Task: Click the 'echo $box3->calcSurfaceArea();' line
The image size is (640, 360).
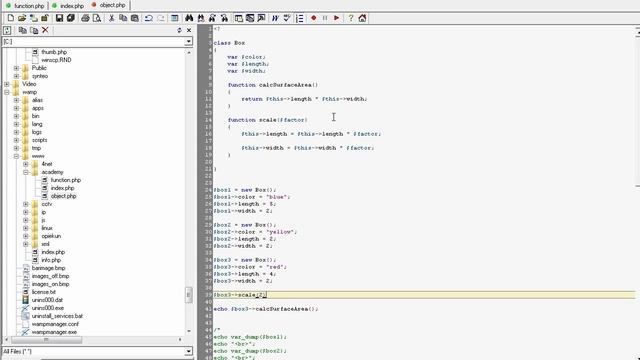Action: point(266,309)
